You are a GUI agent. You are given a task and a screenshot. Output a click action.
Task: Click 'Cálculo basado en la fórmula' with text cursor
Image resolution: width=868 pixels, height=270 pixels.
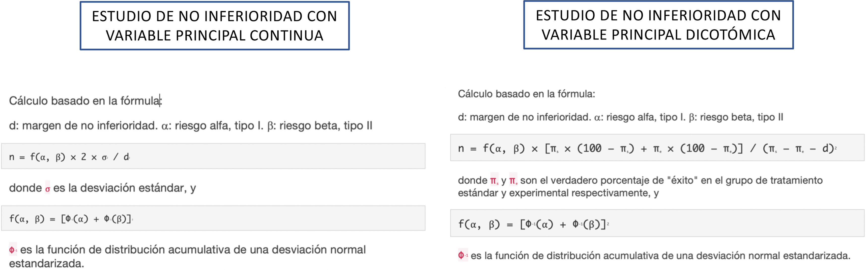coord(85,101)
